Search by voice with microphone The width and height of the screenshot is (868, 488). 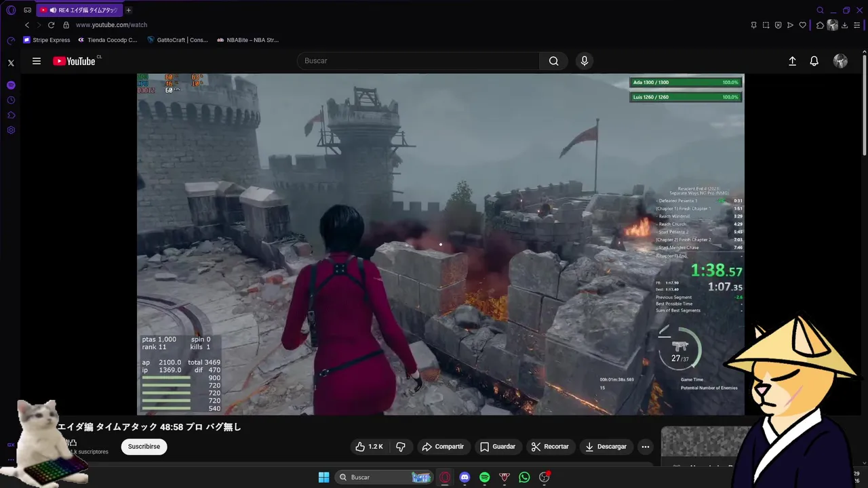click(x=585, y=61)
